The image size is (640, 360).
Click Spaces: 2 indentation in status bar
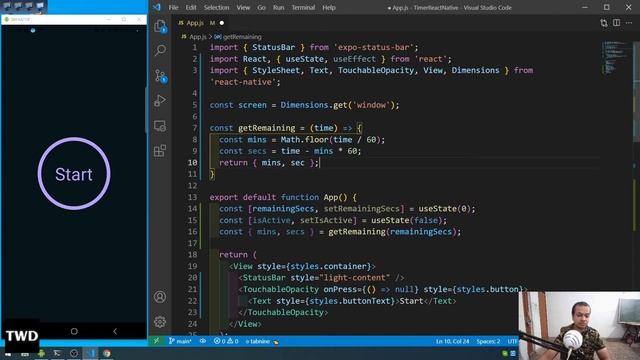488,341
